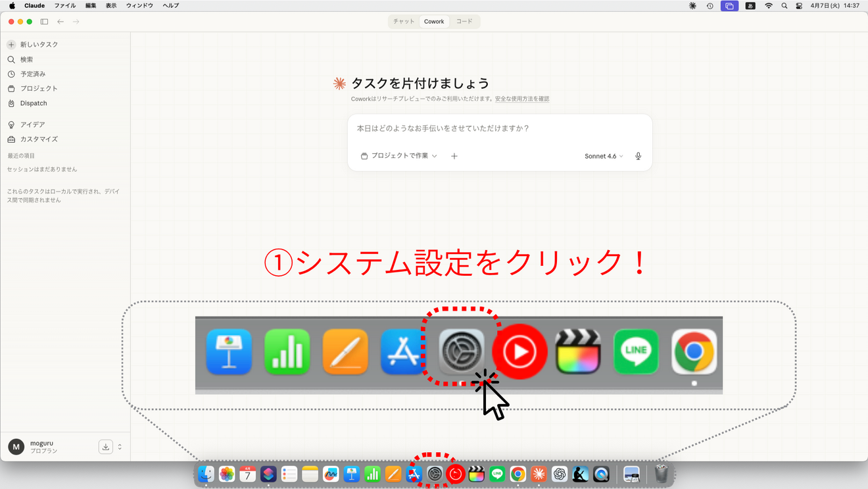Open Notes from the Dock
Screen dimensions: 868x489
[x=310, y=474]
